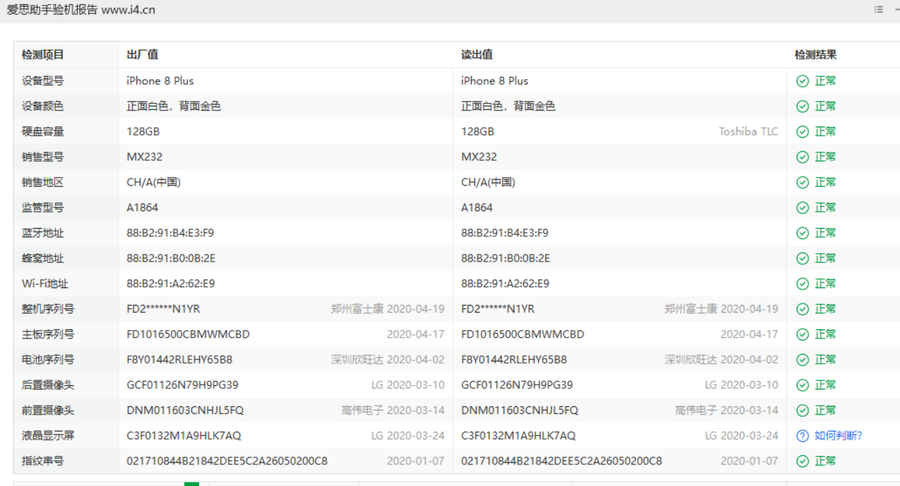Click read cellular address 88:B2:91:B0:0B:2E
This screenshot has width=900, height=486.
click(x=505, y=258)
